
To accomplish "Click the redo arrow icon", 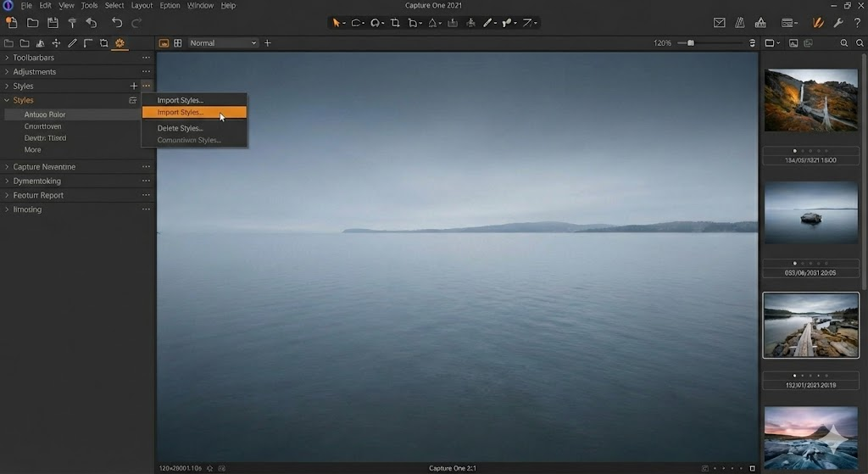I will pos(136,23).
